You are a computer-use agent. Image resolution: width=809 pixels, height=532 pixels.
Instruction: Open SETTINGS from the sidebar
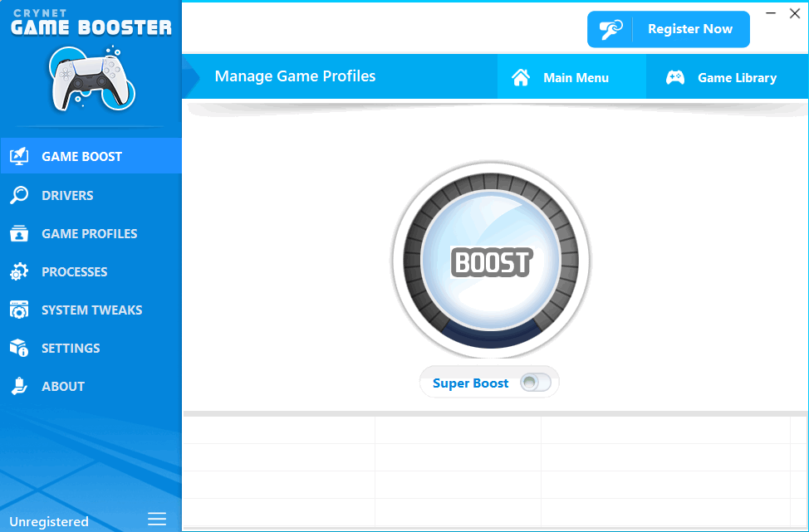coord(91,348)
